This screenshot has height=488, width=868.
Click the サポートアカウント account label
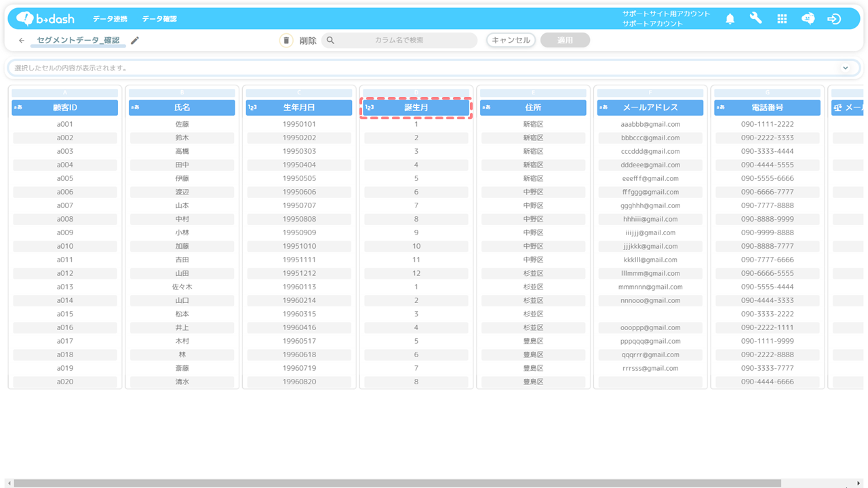click(x=653, y=24)
